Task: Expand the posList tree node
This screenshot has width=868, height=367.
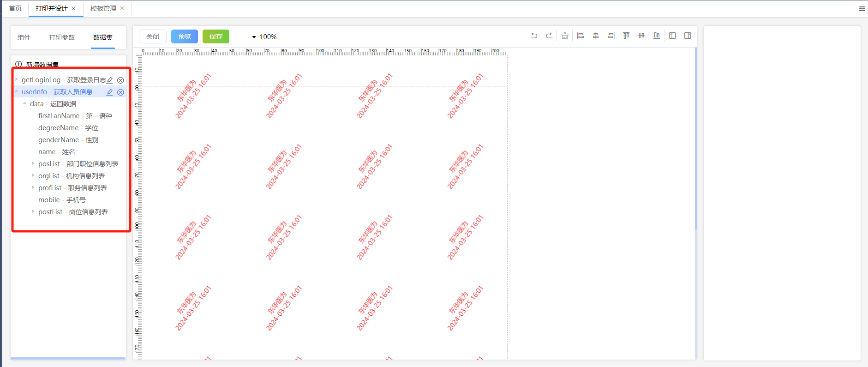Action: tap(33, 163)
